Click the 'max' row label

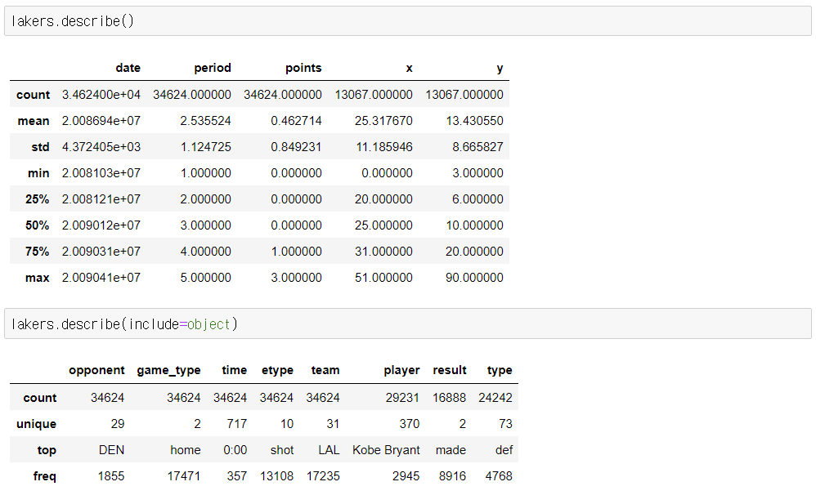click(37, 278)
